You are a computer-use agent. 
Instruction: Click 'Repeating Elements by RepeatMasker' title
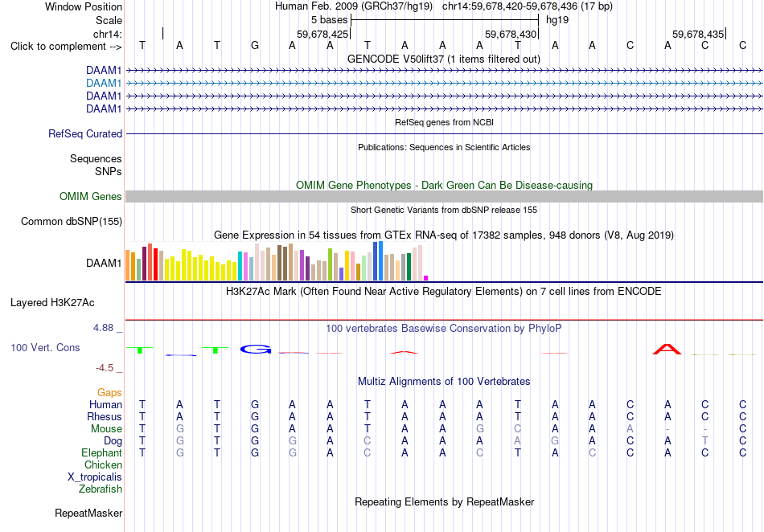point(444,501)
